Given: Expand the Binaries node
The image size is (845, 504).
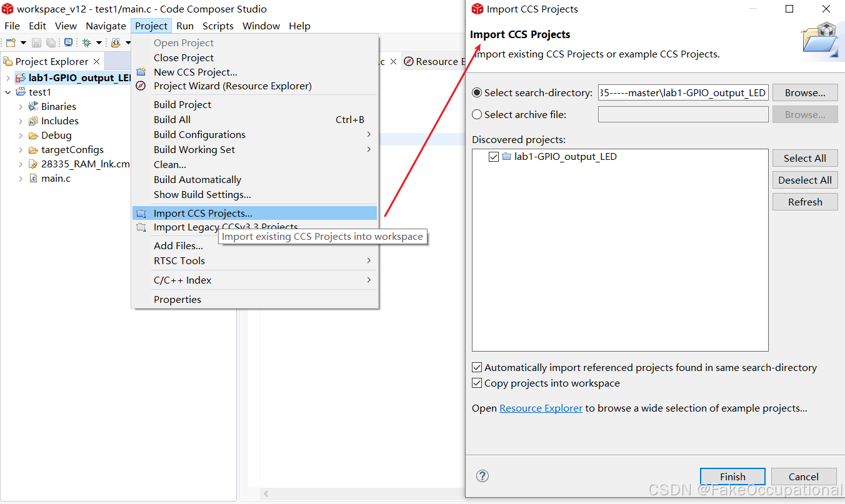Looking at the screenshot, I should [x=20, y=107].
